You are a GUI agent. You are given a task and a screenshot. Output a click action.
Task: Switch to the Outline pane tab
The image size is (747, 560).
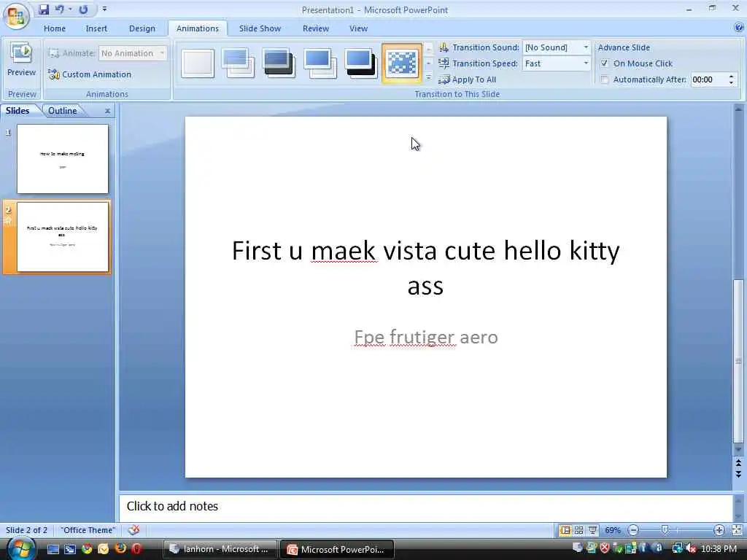click(x=63, y=111)
